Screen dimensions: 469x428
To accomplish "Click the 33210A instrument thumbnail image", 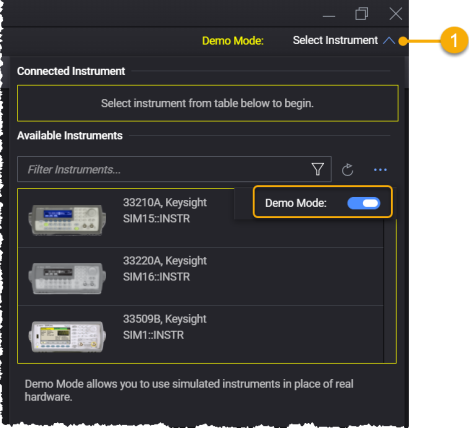I will click(x=67, y=220).
